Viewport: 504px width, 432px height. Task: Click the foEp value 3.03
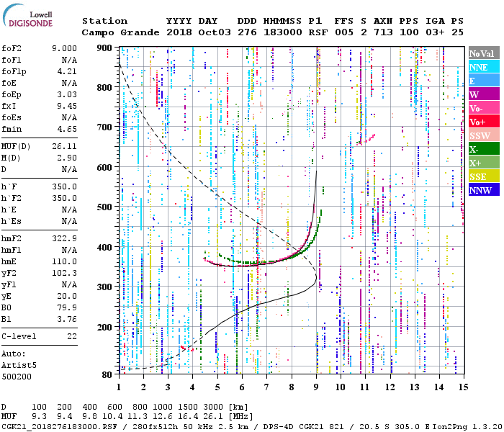coord(67,94)
